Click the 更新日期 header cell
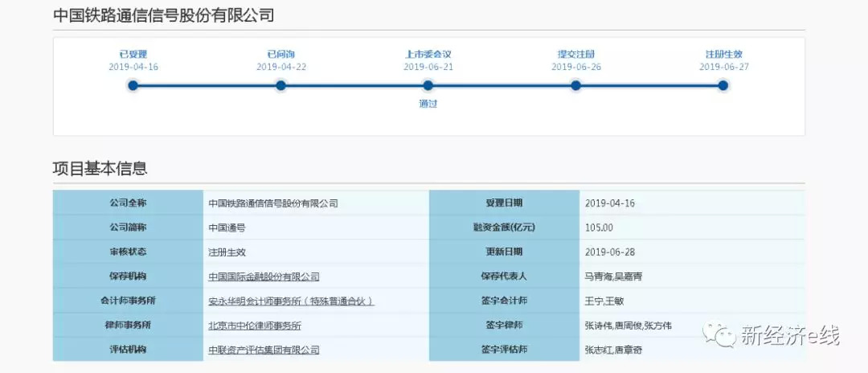Image resolution: width=868 pixels, height=373 pixels. 504,252
